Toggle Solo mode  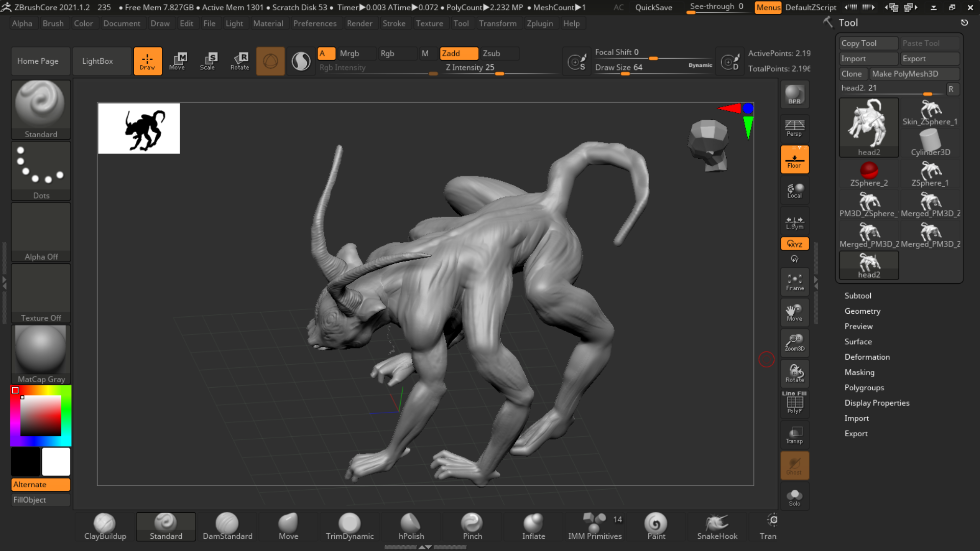click(x=794, y=497)
